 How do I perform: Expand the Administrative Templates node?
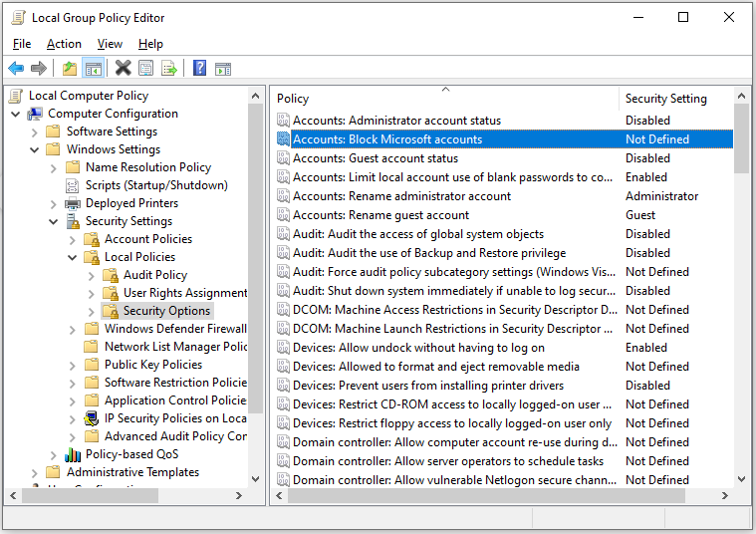pos(34,473)
